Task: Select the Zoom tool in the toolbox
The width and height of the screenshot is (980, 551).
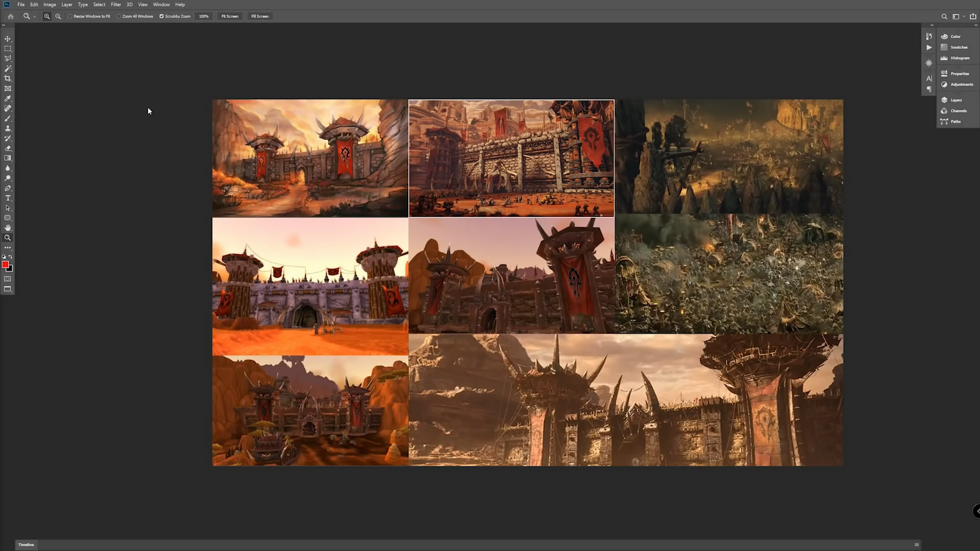Action: [8, 238]
